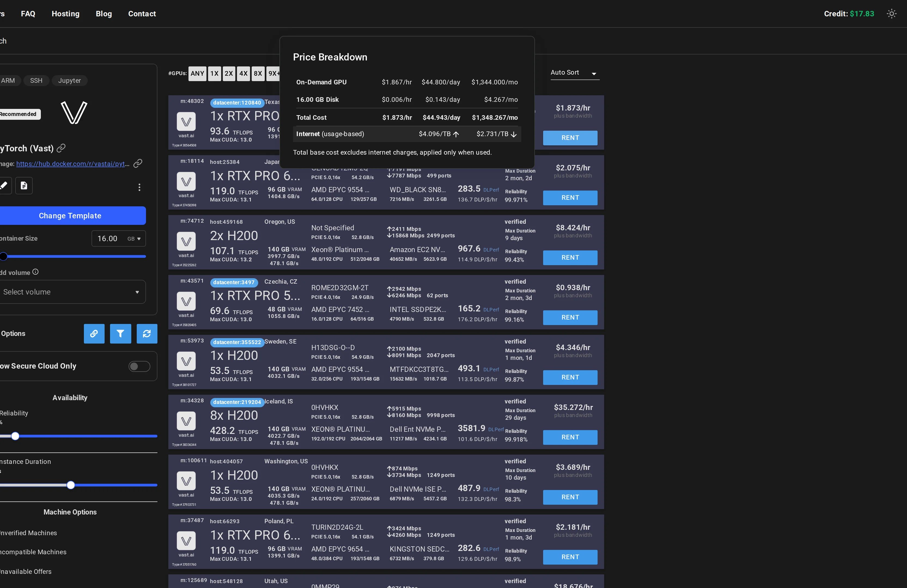Viewport: 907px width, 588px height.
Task: Open the vast.ai logo of machine m:37487
Action: (186, 540)
